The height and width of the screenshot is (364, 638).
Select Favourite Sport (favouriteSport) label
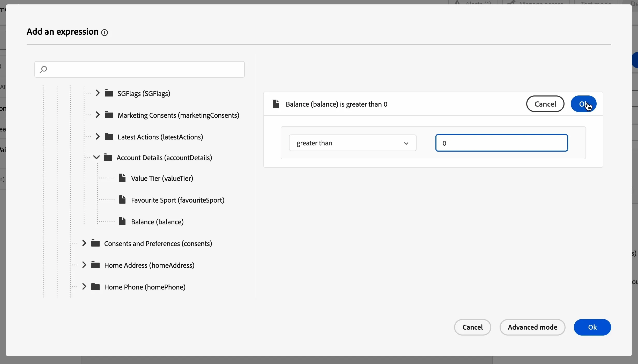178,200
